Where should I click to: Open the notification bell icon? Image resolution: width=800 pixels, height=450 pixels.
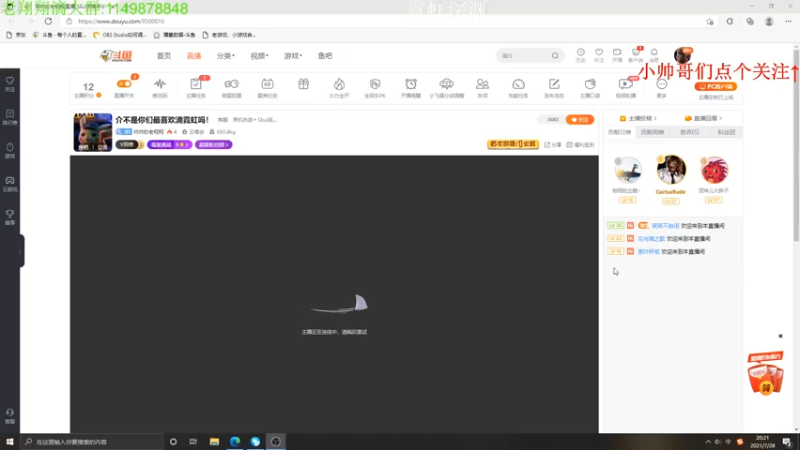pos(654,53)
